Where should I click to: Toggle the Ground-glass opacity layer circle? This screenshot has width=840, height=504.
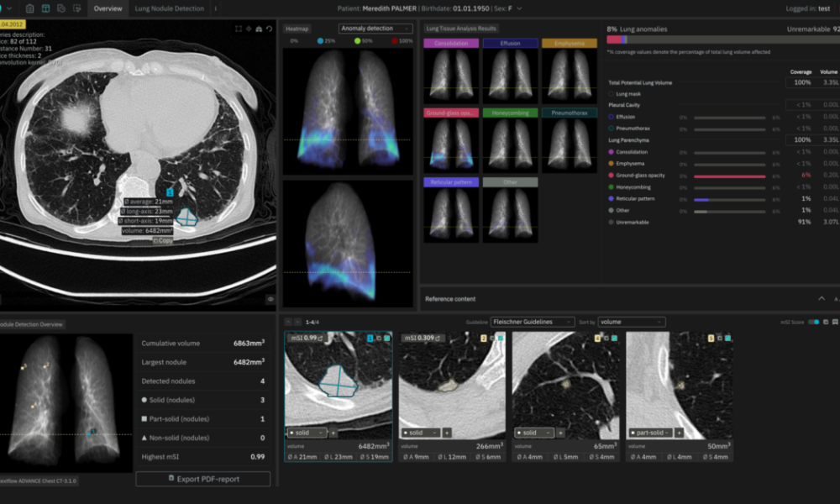pos(611,176)
